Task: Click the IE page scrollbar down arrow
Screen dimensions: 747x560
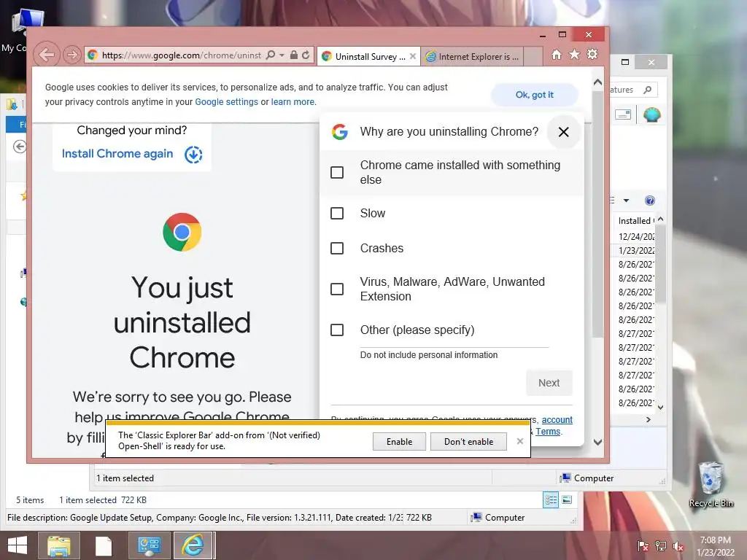Action: [x=597, y=442]
